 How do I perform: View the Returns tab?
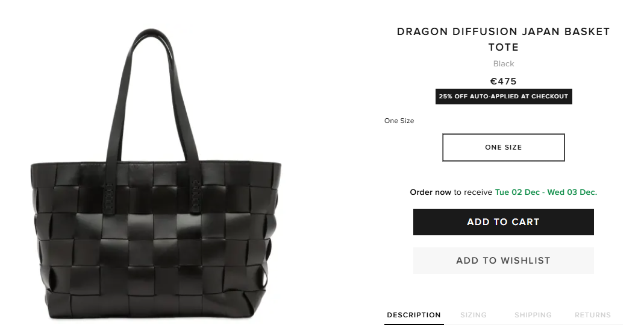[x=592, y=315]
